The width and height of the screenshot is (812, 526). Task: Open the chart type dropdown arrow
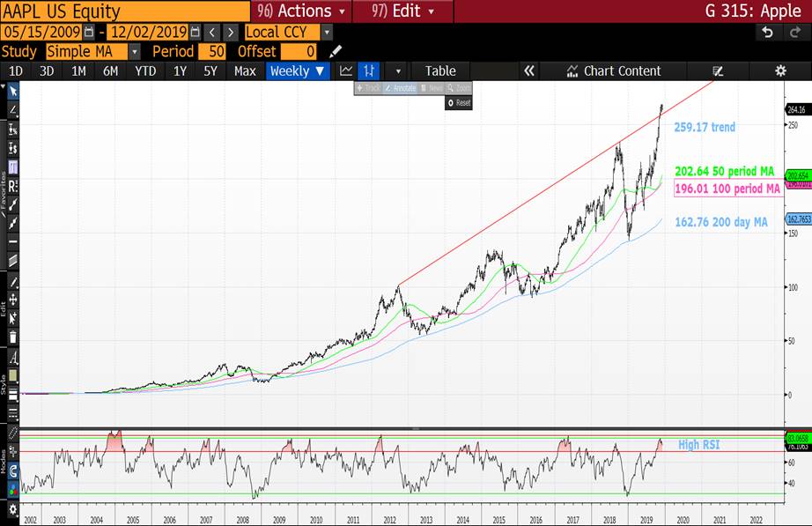(398, 71)
